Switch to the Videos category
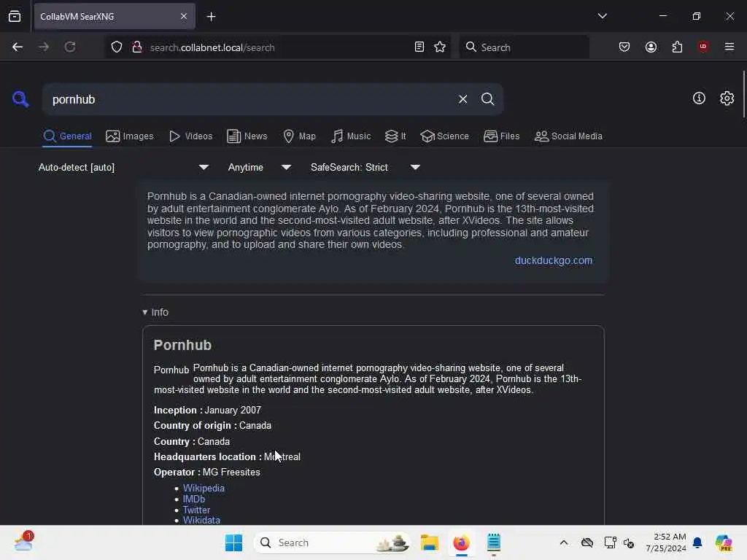Viewport: 747px width, 560px height. coord(190,136)
